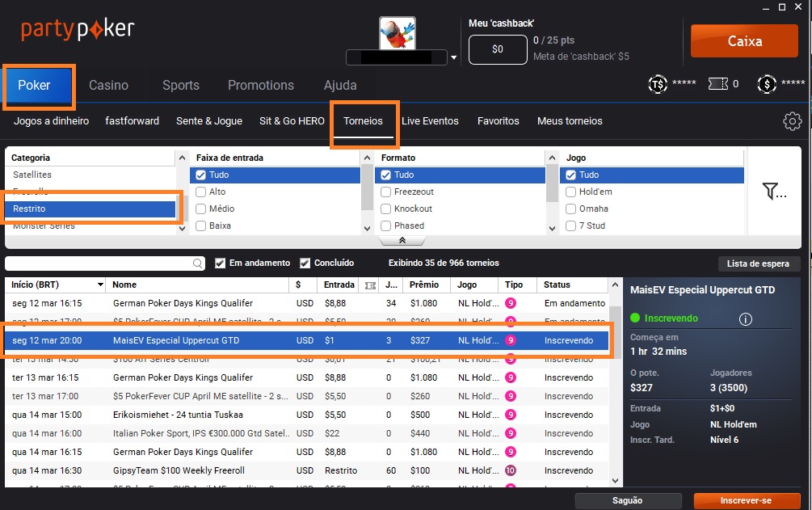
Task: Select Satellites in Categoria list
Action: coord(90,175)
